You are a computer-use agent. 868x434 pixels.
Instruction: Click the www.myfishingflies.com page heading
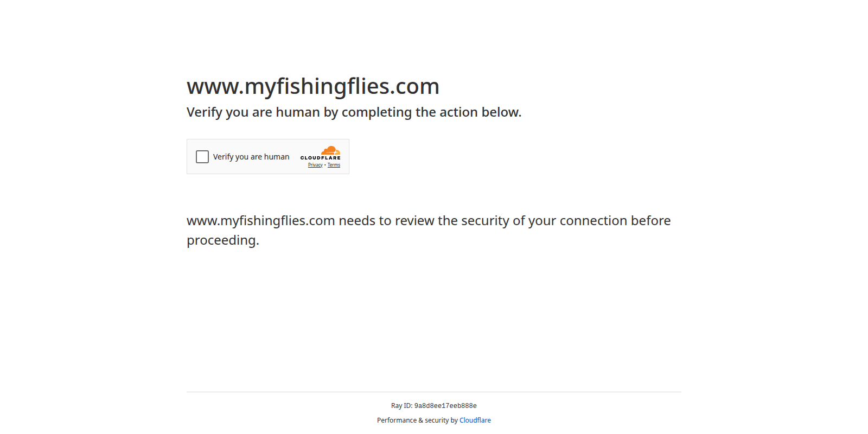[313, 86]
